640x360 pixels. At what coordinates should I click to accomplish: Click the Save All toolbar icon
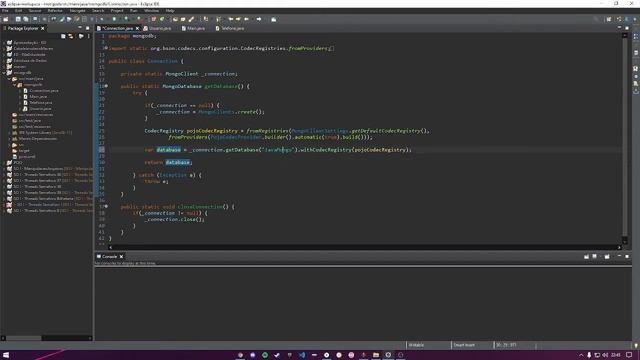(26, 19)
